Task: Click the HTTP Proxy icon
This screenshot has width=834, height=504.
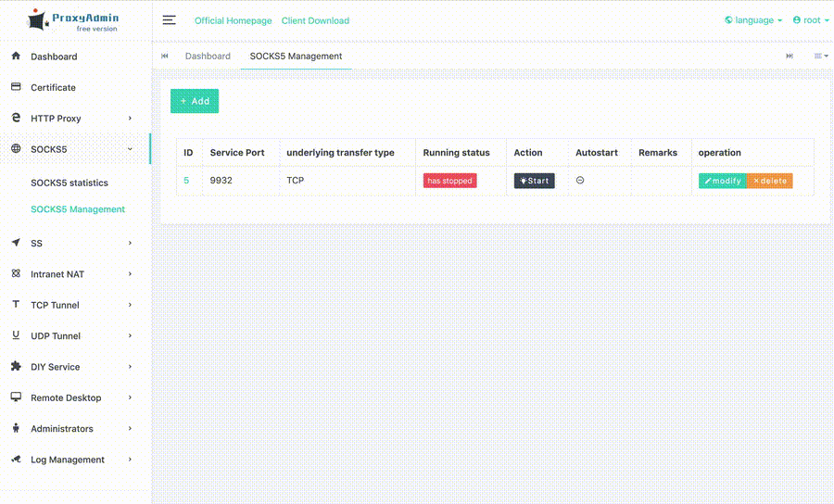Action: click(16, 118)
